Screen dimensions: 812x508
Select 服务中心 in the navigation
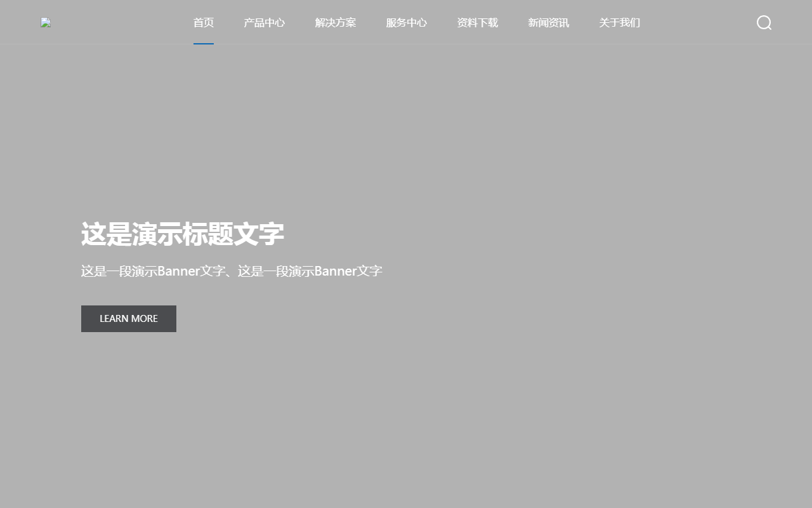tap(407, 23)
